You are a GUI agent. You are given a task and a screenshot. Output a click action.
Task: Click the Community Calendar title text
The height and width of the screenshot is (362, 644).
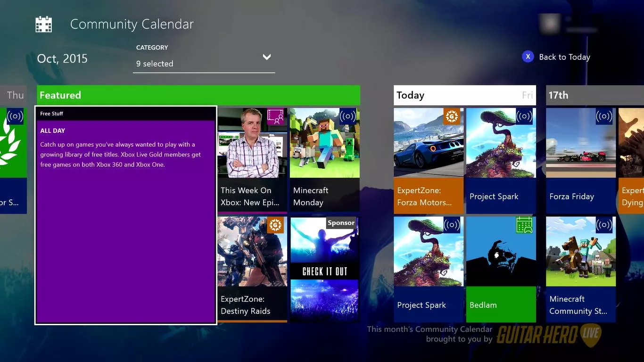pos(132,24)
